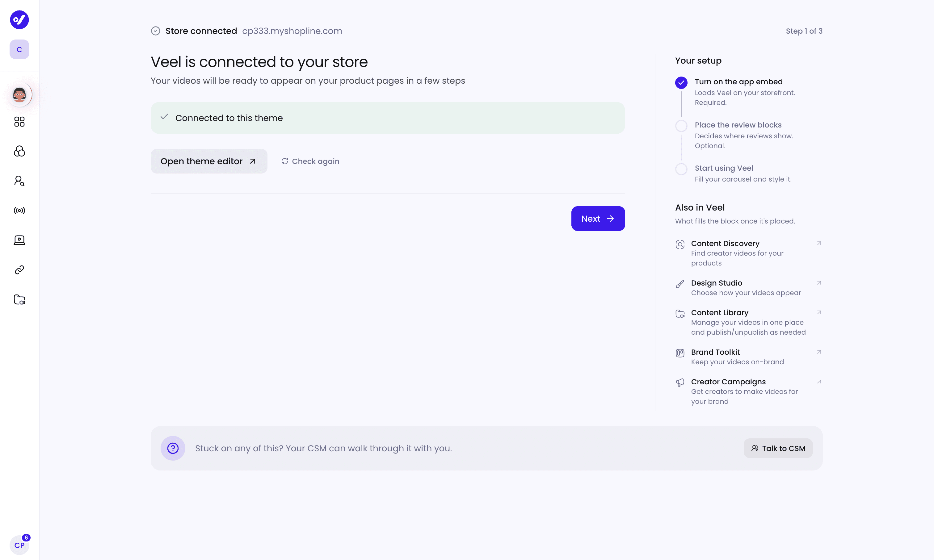
Task: Click the Step 1 of 3 indicator
Action: 804,31
